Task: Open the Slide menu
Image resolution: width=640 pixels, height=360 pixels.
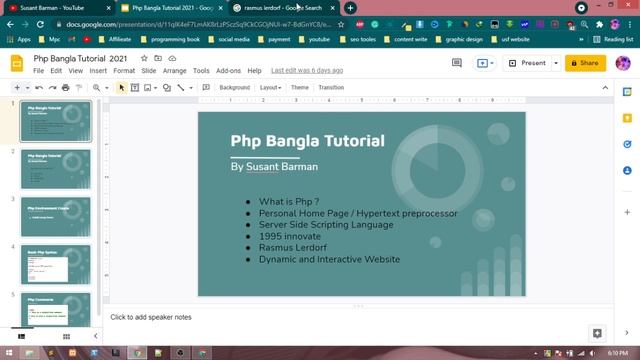Action: click(149, 71)
